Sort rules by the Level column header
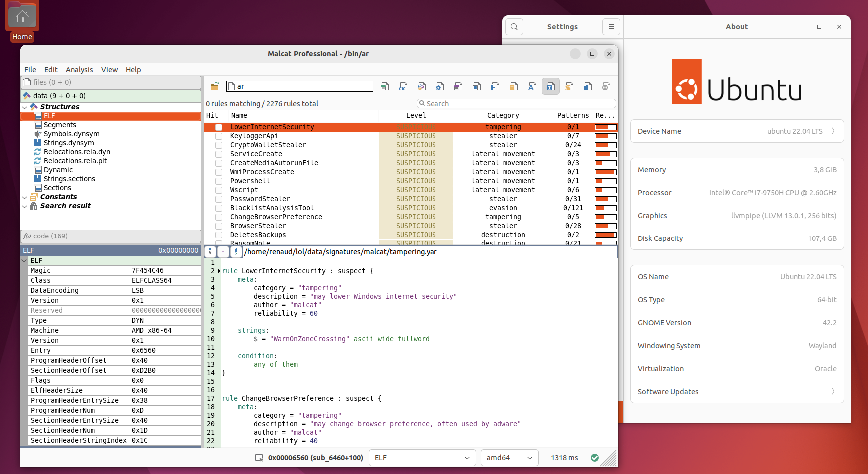This screenshot has width=868, height=474. (x=416, y=115)
